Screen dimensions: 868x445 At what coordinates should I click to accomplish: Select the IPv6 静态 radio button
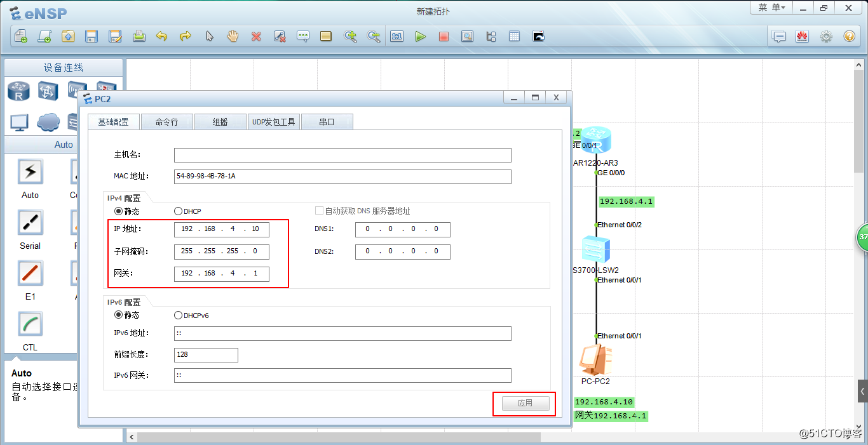click(x=118, y=315)
